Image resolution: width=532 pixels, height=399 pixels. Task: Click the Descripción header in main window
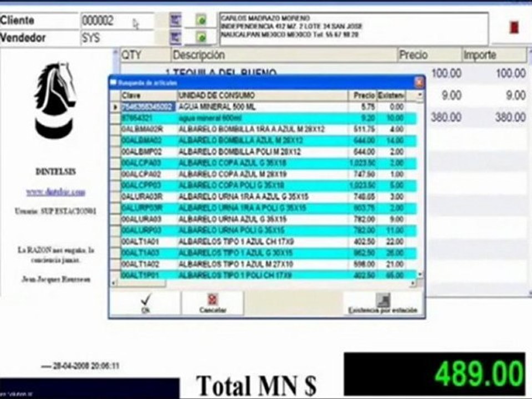[x=284, y=55]
